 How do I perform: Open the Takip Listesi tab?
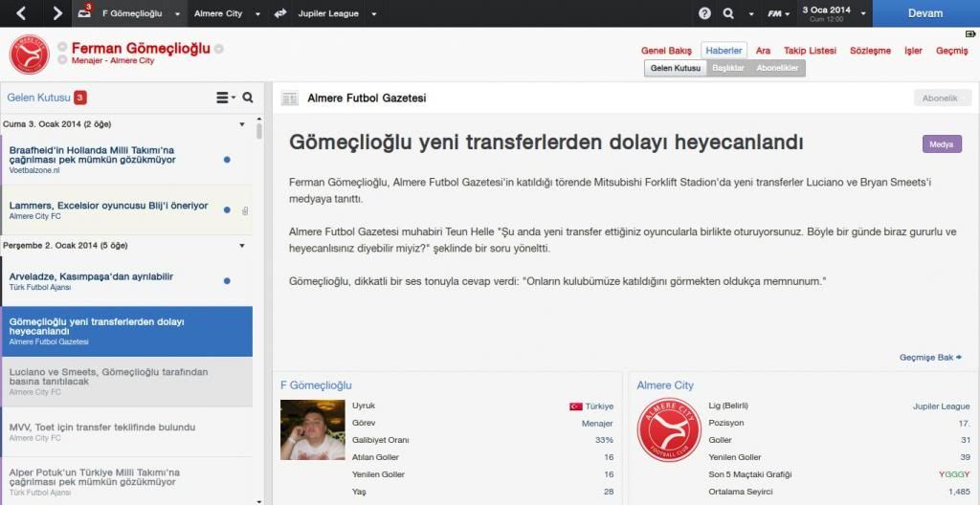pos(810,51)
